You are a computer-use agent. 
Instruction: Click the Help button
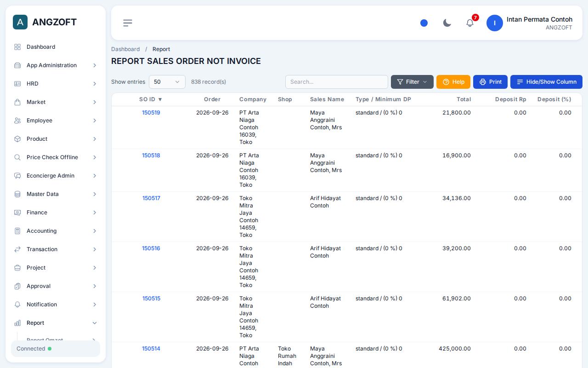(x=453, y=82)
